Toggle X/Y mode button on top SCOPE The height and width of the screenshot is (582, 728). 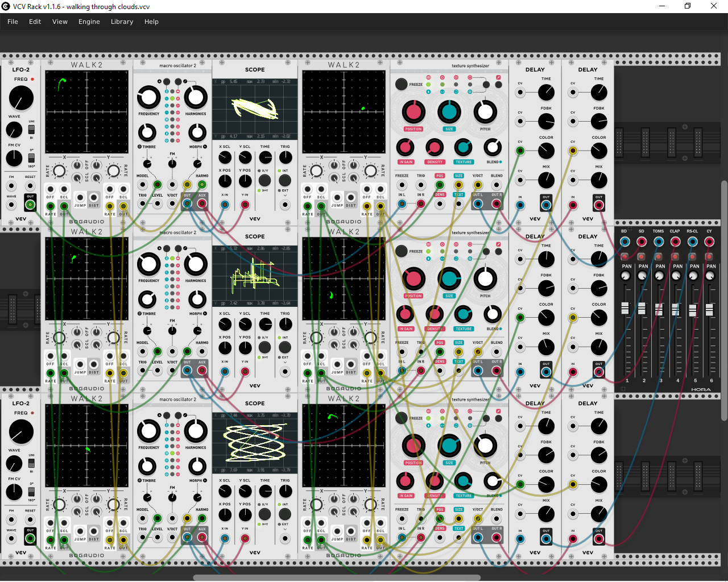(x=264, y=180)
